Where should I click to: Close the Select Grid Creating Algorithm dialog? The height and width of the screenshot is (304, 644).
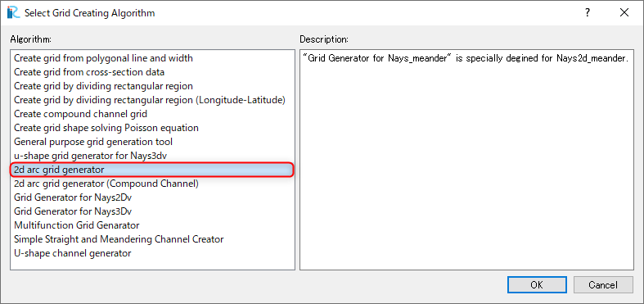pos(624,13)
